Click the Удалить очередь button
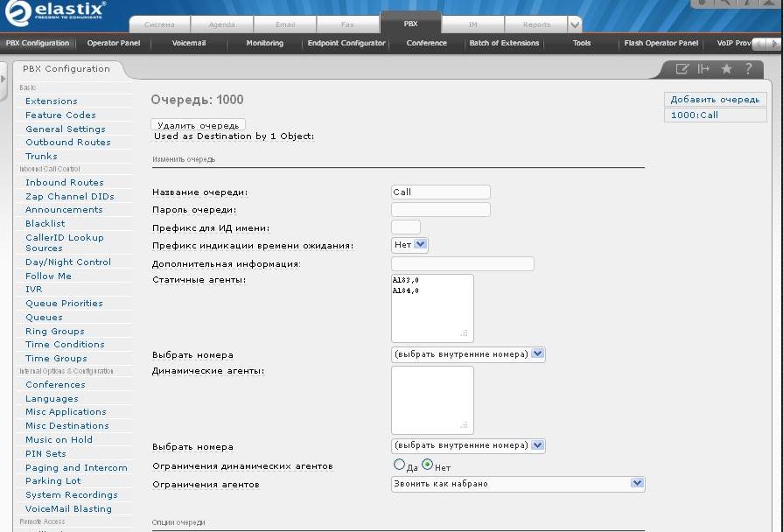 198,125
